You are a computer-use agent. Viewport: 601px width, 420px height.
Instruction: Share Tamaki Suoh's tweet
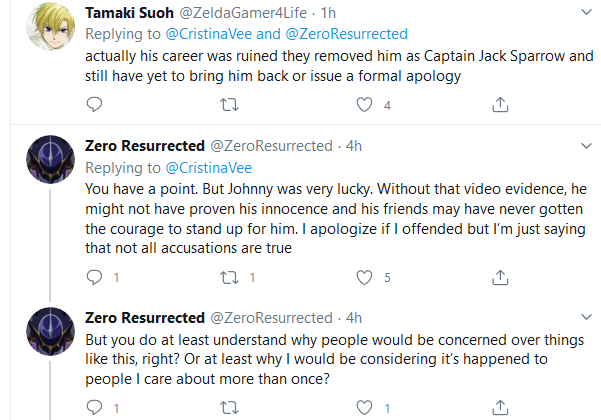coord(500,105)
